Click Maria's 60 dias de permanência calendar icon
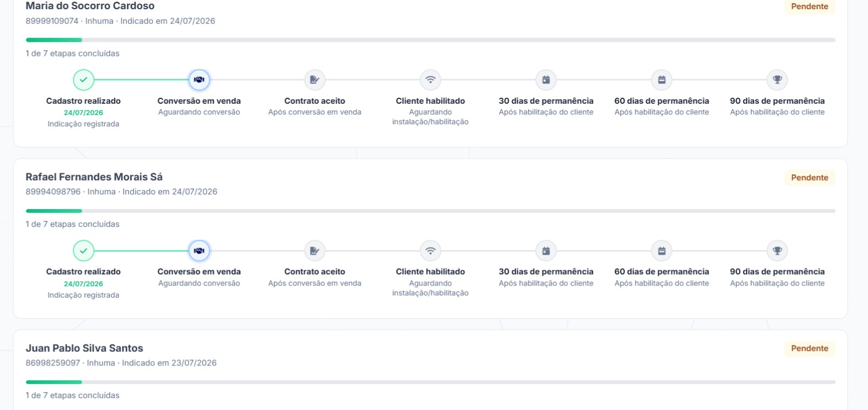The height and width of the screenshot is (410, 868). (x=662, y=80)
